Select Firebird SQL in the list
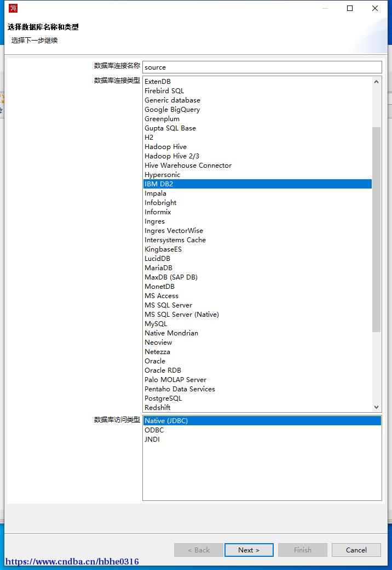This screenshot has width=392, height=570. (258, 91)
